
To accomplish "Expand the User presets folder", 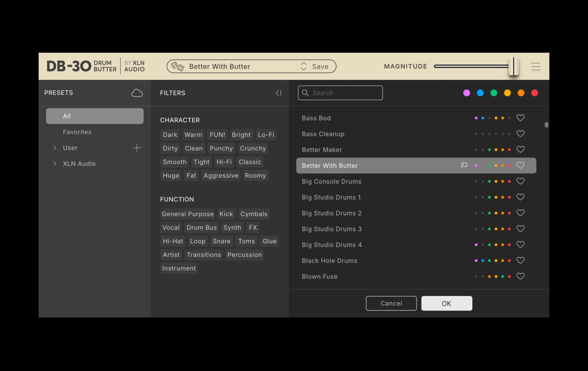I will 55,148.
